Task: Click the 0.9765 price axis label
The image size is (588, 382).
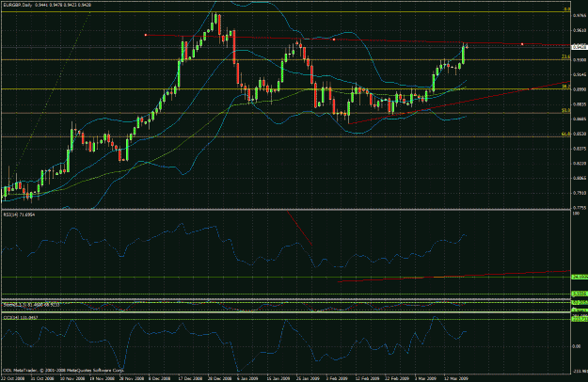Action: pyautogui.click(x=580, y=16)
